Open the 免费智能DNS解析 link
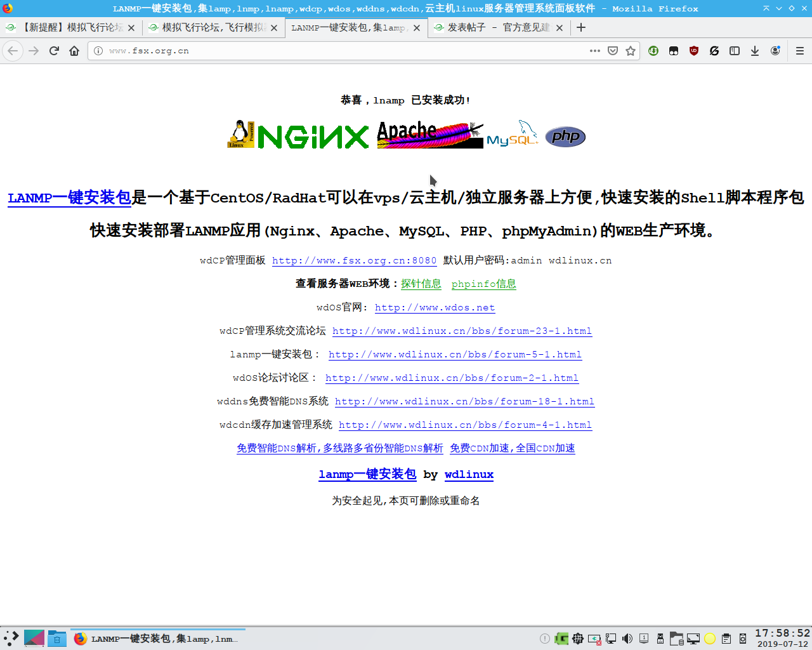Viewport: 812px width, 650px height. 340,448
